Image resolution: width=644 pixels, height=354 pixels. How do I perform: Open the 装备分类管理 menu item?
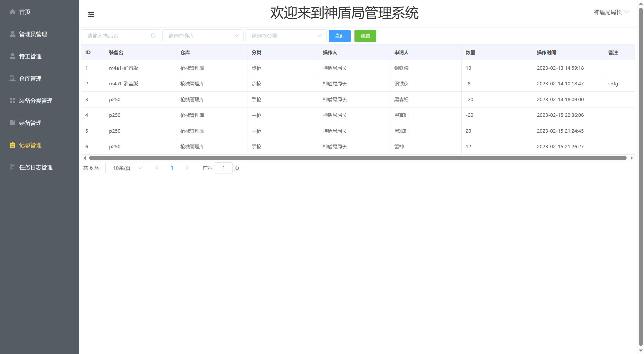(x=39, y=101)
